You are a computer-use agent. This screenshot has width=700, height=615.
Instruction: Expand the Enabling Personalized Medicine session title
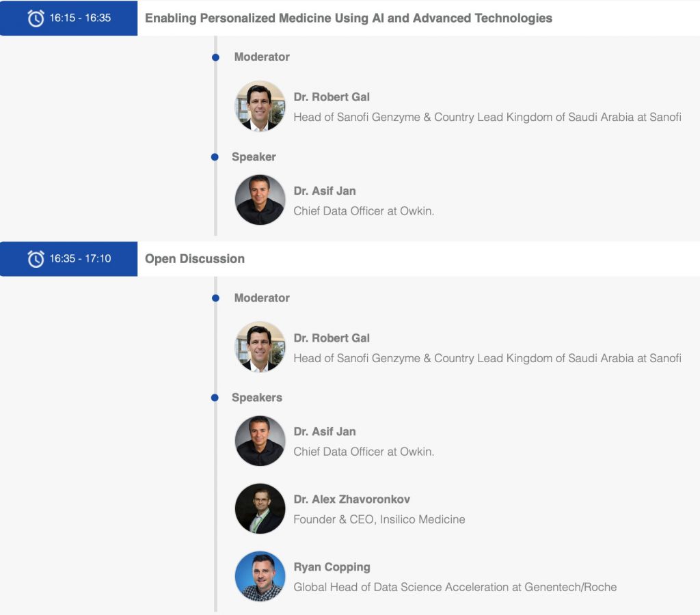349,18
